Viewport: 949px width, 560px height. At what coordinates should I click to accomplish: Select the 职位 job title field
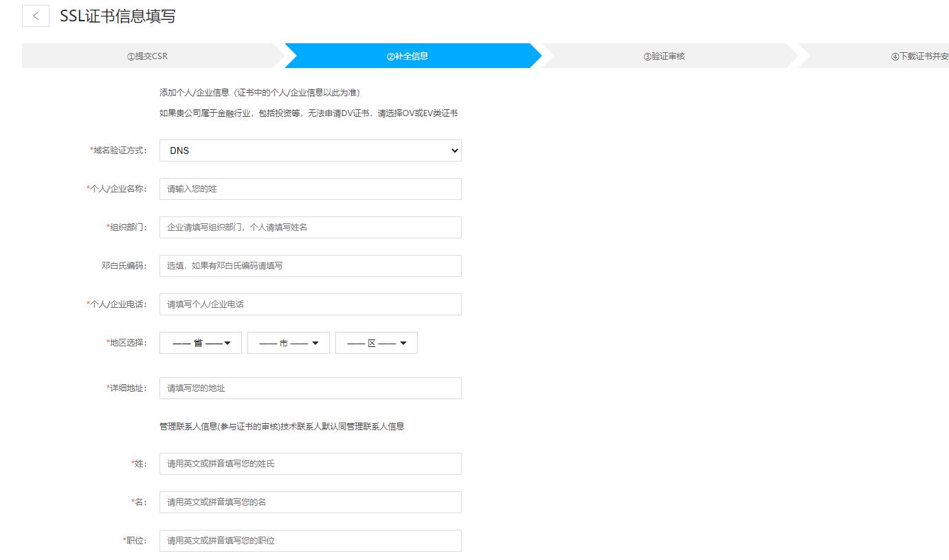click(x=310, y=541)
